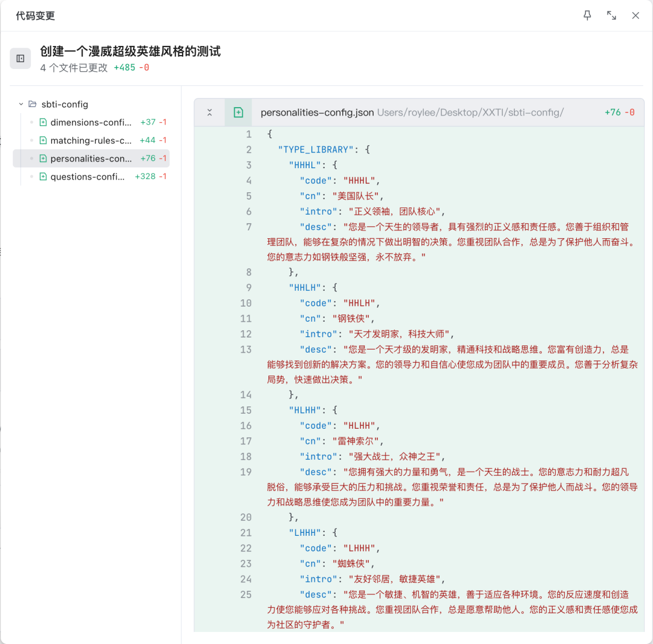Viewport: 653px width, 644px height.
Task: Click the added-file icon next to personalities-config.json header
Action: [x=238, y=112]
